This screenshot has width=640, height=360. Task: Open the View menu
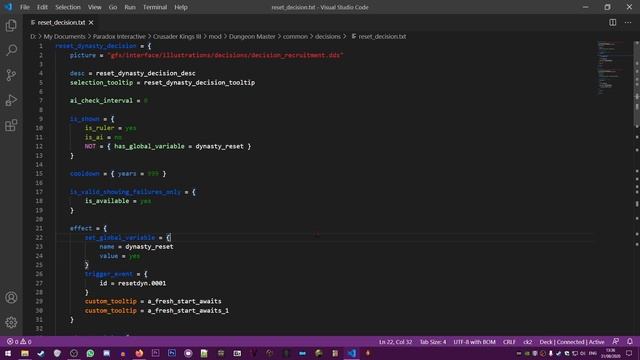click(x=95, y=7)
